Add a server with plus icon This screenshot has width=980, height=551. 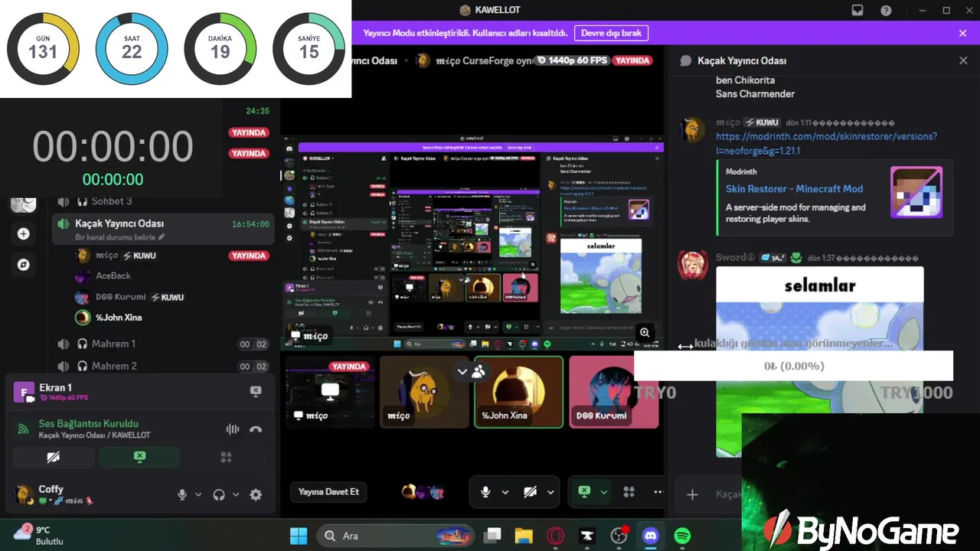24,233
